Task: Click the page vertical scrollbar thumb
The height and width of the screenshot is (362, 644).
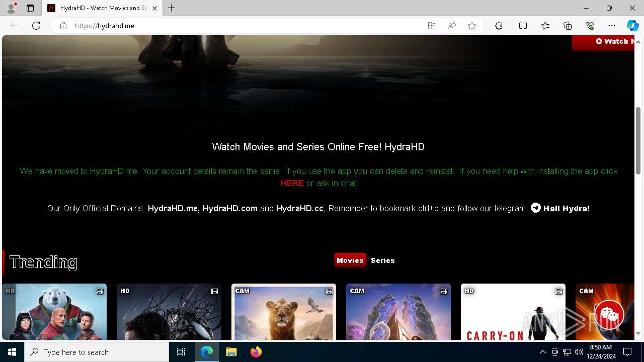Action: (638, 141)
